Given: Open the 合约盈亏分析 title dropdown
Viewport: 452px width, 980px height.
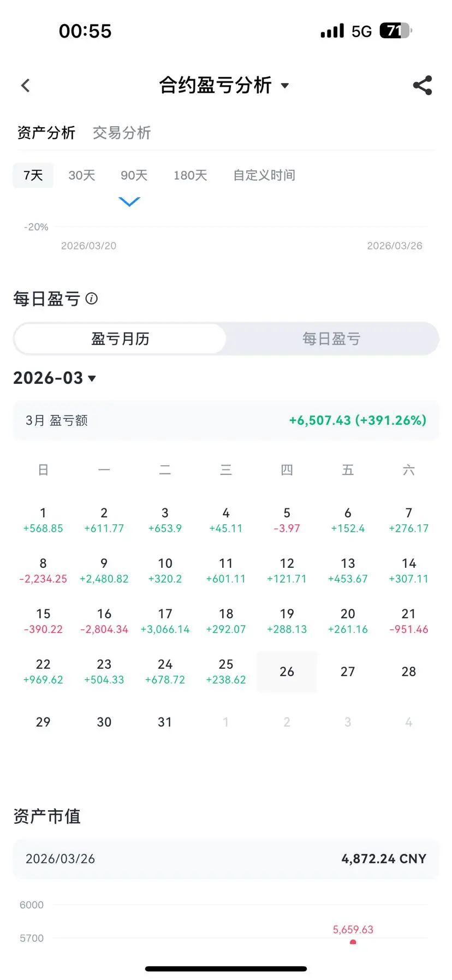Looking at the screenshot, I should pyautogui.click(x=224, y=85).
